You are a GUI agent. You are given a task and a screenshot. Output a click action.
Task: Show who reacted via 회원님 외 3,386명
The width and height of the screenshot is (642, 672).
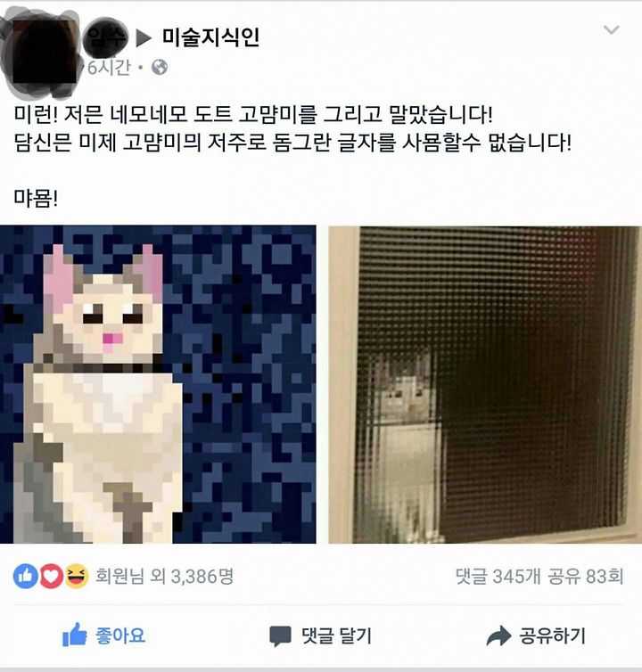tap(164, 576)
